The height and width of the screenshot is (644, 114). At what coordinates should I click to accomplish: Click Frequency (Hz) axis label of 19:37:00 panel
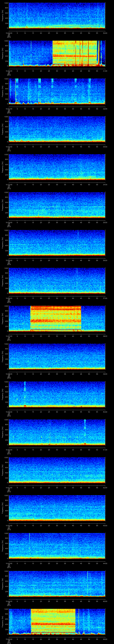3,318
